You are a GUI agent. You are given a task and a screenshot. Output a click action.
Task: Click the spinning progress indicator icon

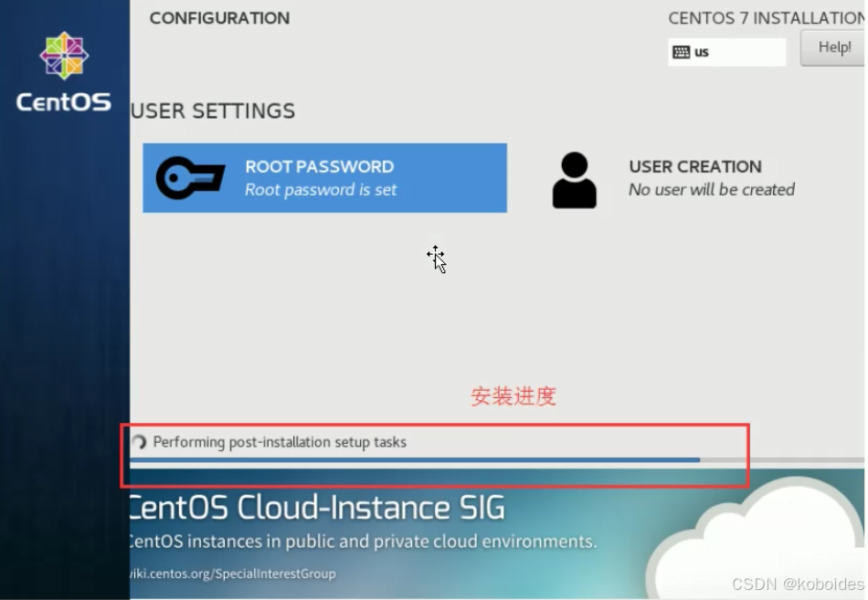point(139,442)
